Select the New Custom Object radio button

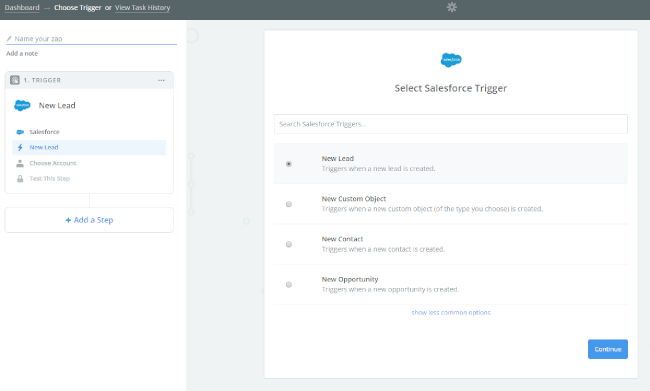coord(289,204)
